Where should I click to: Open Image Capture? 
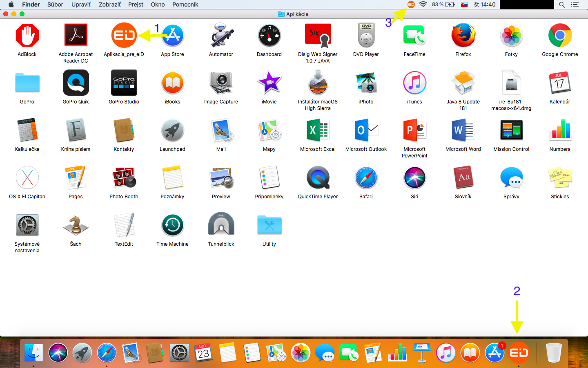[x=221, y=83]
